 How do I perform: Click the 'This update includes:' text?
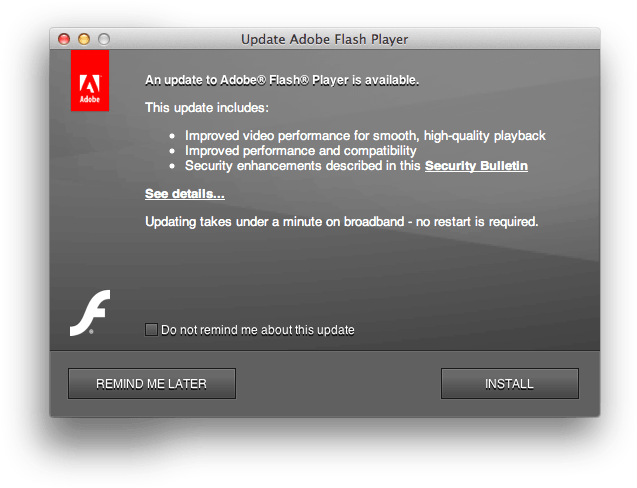coord(207,108)
